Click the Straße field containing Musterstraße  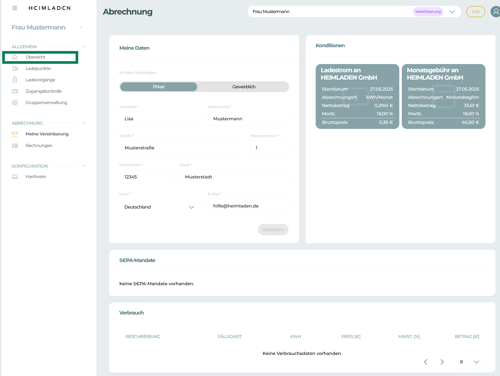(181, 148)
